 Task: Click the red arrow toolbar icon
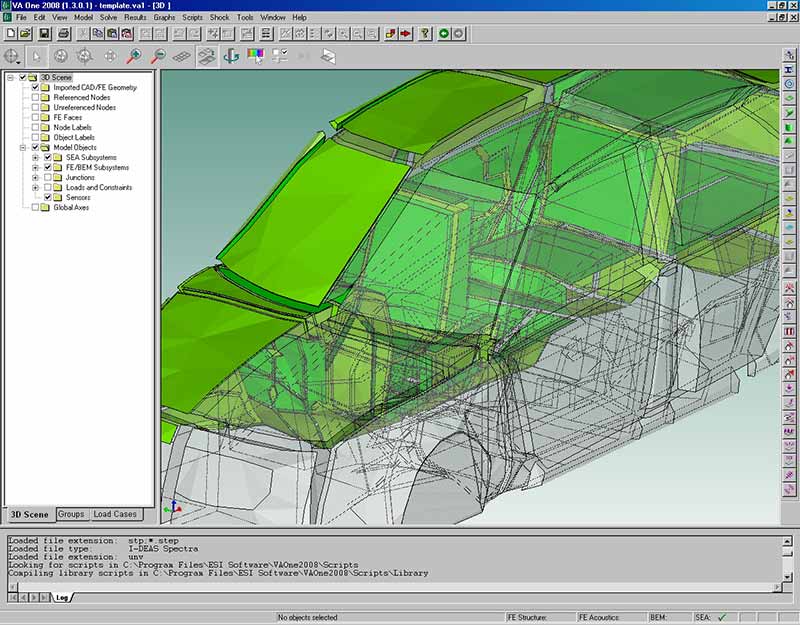406,34
